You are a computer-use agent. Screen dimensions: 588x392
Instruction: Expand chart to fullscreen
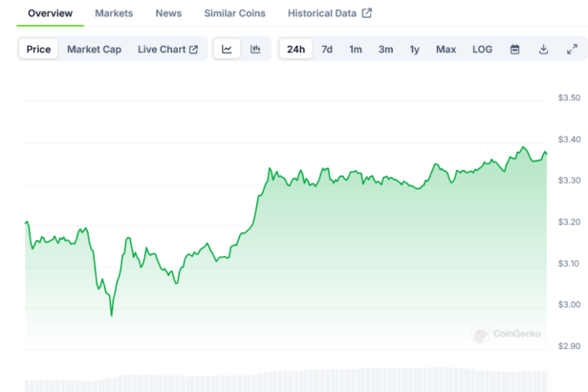point(572,50)
